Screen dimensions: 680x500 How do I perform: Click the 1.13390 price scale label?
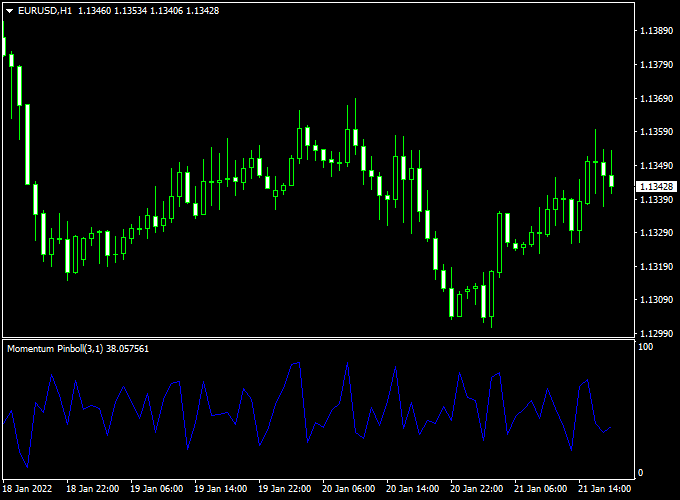[657, 199]
